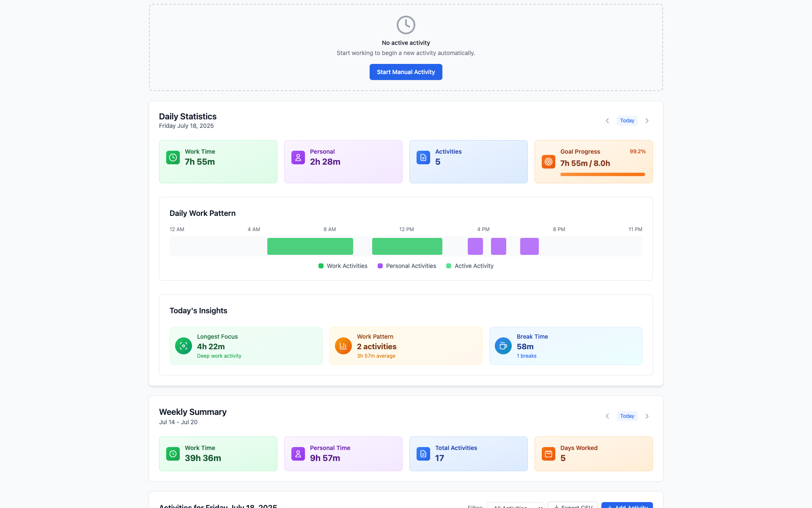The image size is (812, 508).
Task: Click the Daily Work Pattern heading
Action: click(203, 213)
